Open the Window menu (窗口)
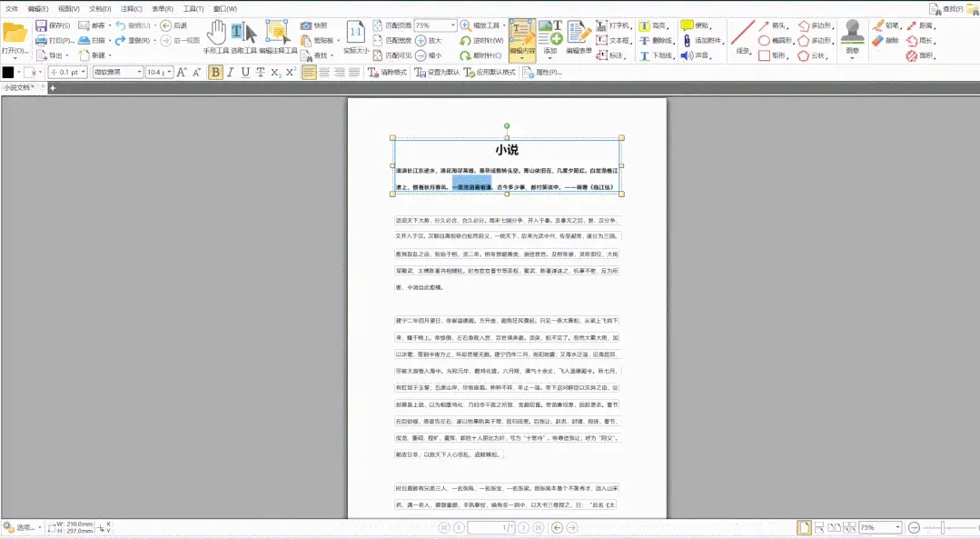This screenshot has height=539, width=980. [225, 9]
